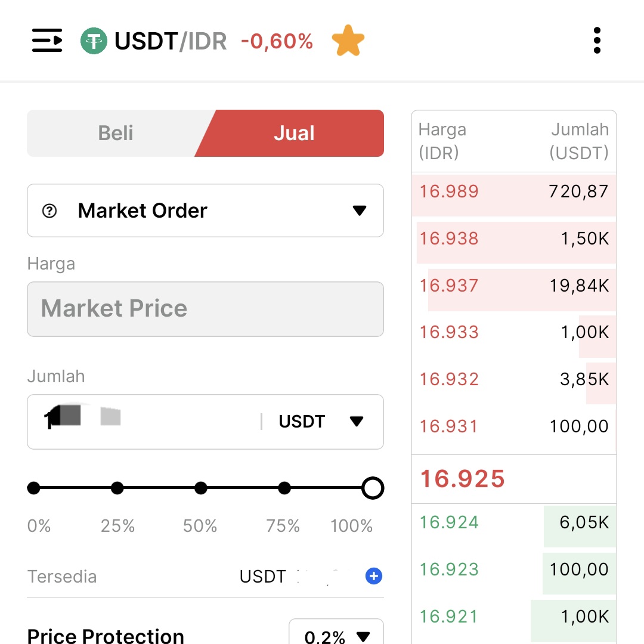Click the 75% slider stop point

284,488
